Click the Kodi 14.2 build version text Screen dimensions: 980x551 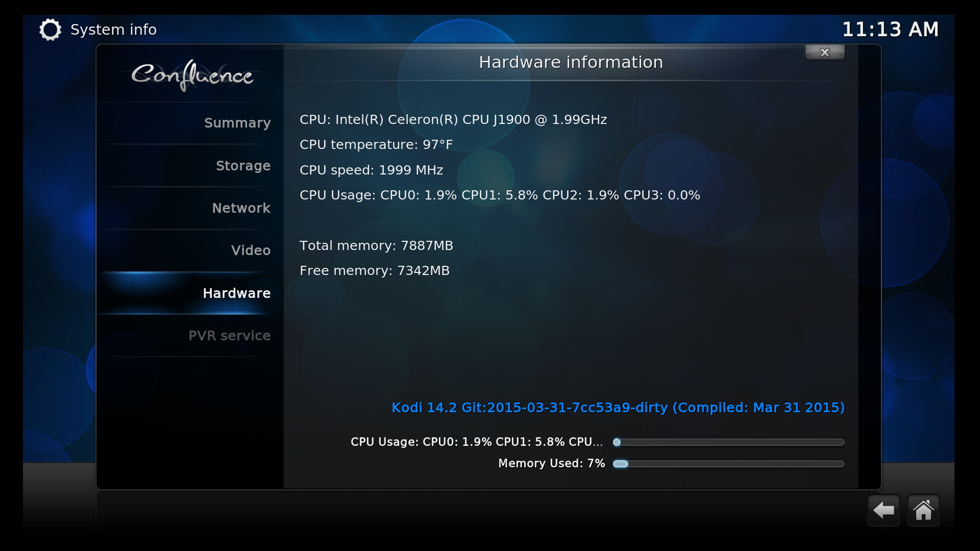618,408
